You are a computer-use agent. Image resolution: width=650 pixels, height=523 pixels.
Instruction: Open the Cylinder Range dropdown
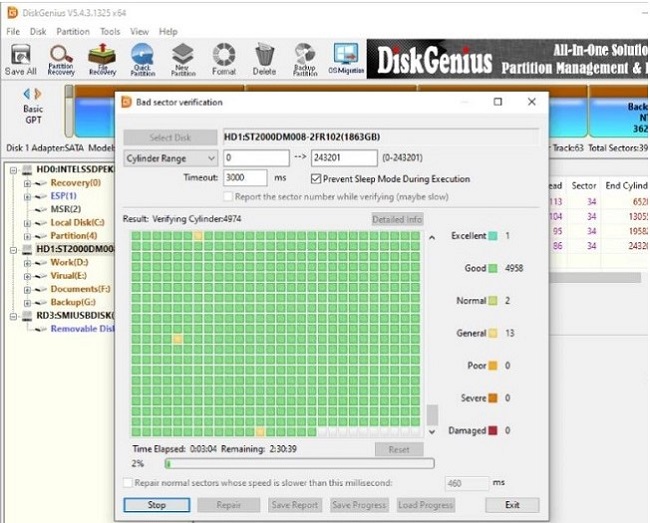click(x=170, y=158)
